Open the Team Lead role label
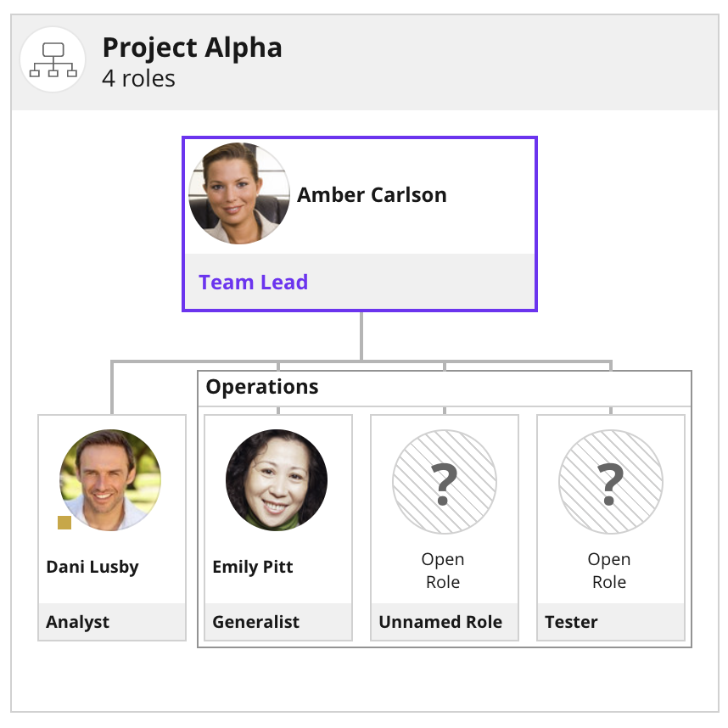Viewport: 728px width, 728px height. [253, 282]
